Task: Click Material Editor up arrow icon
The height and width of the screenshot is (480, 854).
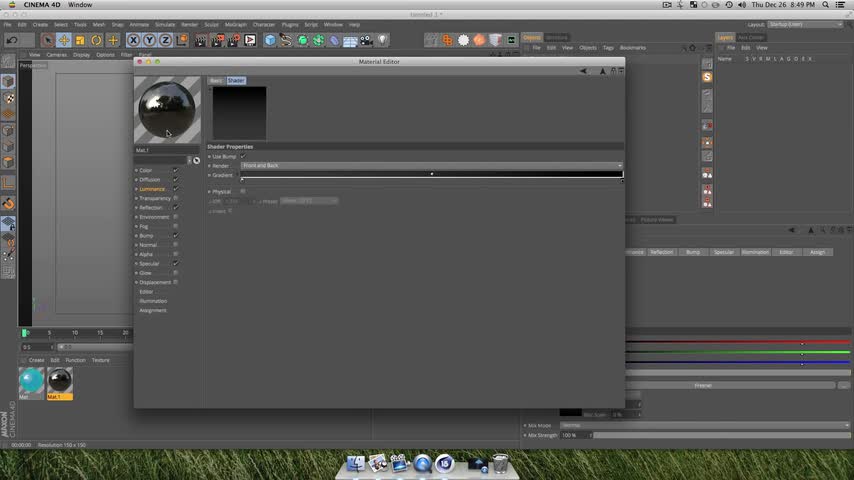Action: point(602,71)
